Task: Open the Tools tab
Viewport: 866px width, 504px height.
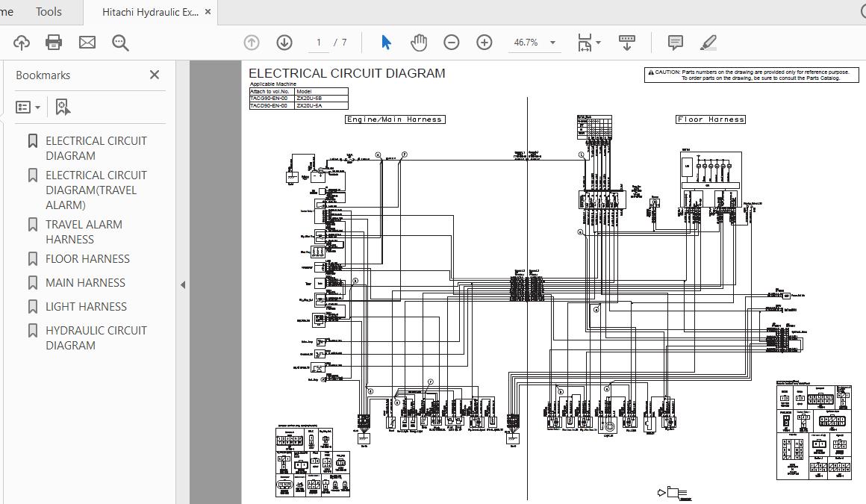Action: pyautogui.click(x=49, y=12)
